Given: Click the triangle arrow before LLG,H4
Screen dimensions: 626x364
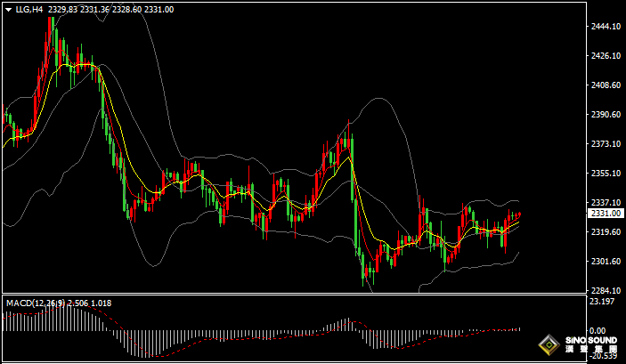Looking at the screenshot, I should coord(7,9).
